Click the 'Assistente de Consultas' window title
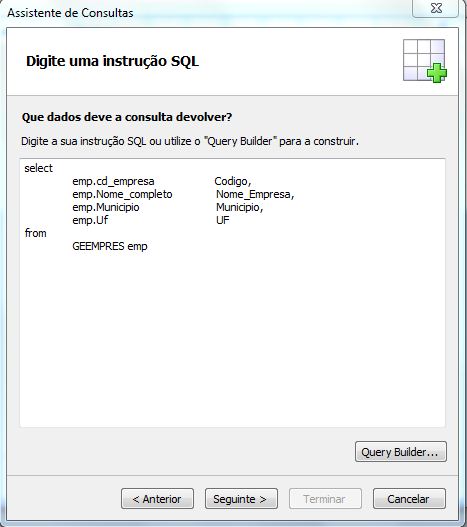Viewport: 467px width, 527px height. click(x=70, y=13)
